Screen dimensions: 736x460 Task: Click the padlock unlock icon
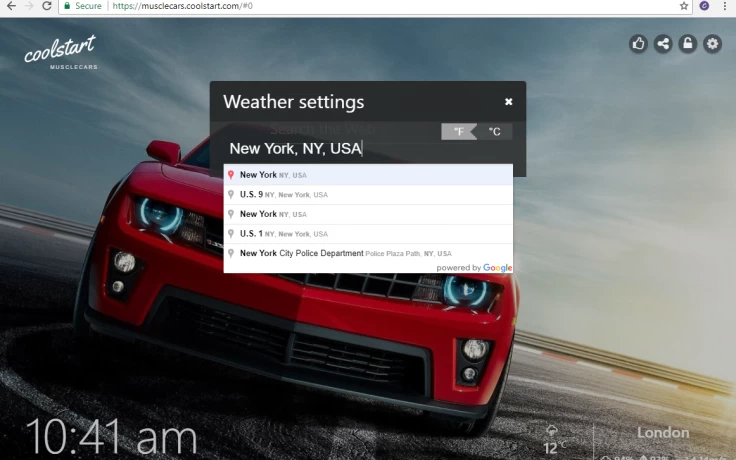tap(687, 43)
